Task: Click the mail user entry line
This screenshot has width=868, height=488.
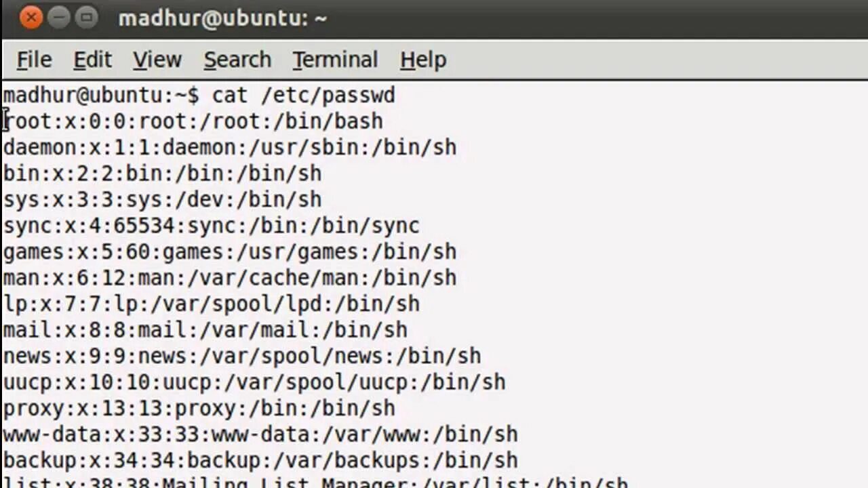Action: 205,330
